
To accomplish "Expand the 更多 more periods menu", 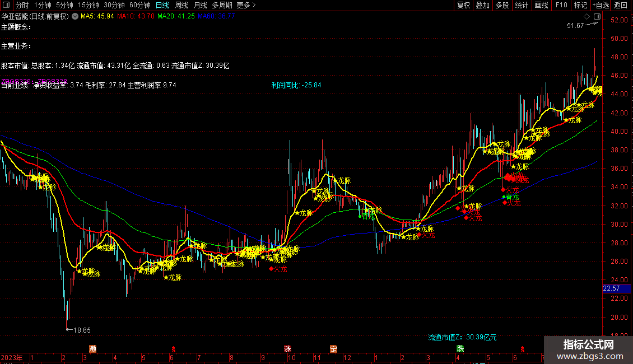I will 246,5.
